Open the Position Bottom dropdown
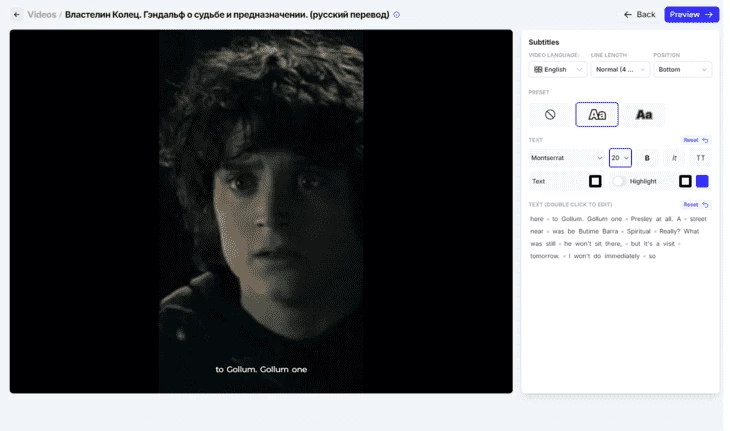Screen dimensions: 730x431 coord(683,69)
